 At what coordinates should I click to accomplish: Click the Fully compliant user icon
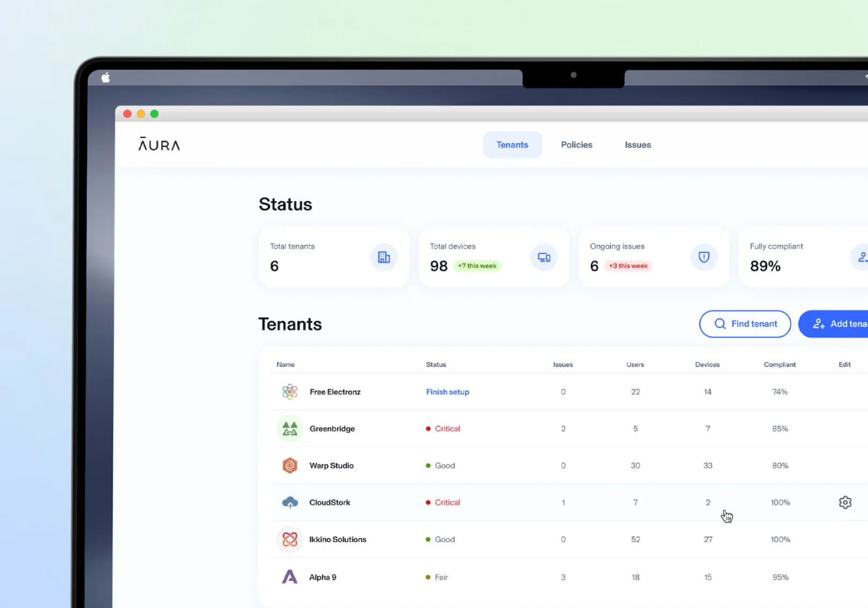(860, 257)
